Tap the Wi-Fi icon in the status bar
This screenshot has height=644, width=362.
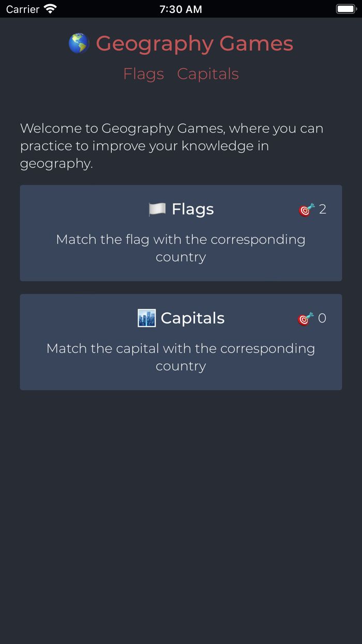click(x=50, y=8)
